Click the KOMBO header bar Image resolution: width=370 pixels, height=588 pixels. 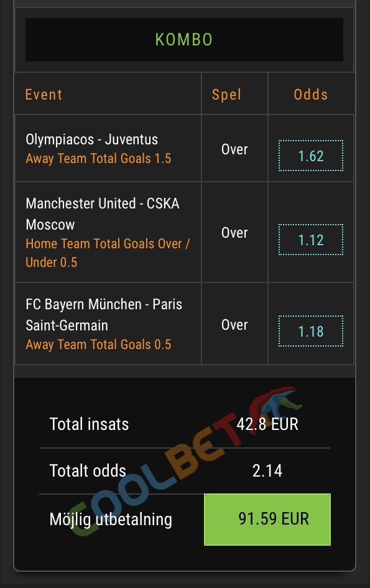click(184, 40)
